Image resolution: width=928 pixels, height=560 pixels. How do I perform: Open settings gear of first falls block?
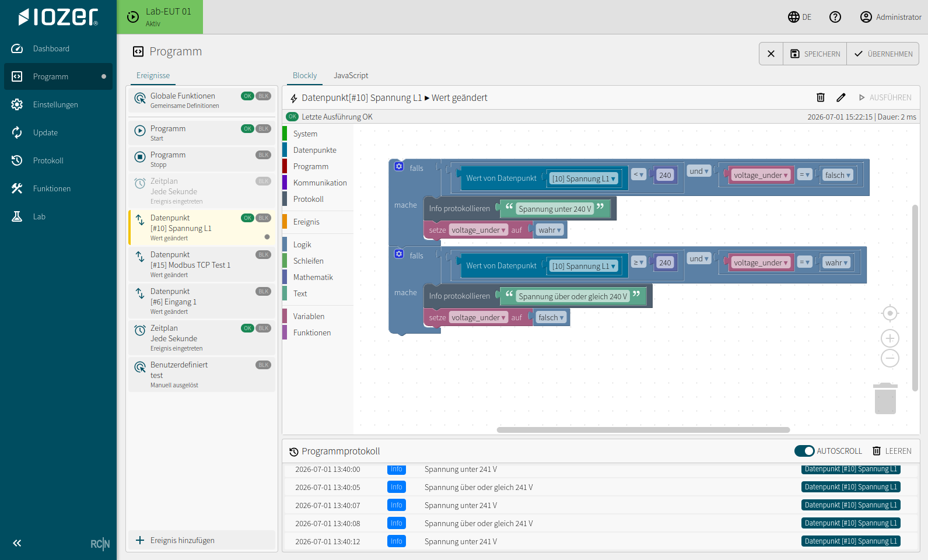(x=399, y=166)
